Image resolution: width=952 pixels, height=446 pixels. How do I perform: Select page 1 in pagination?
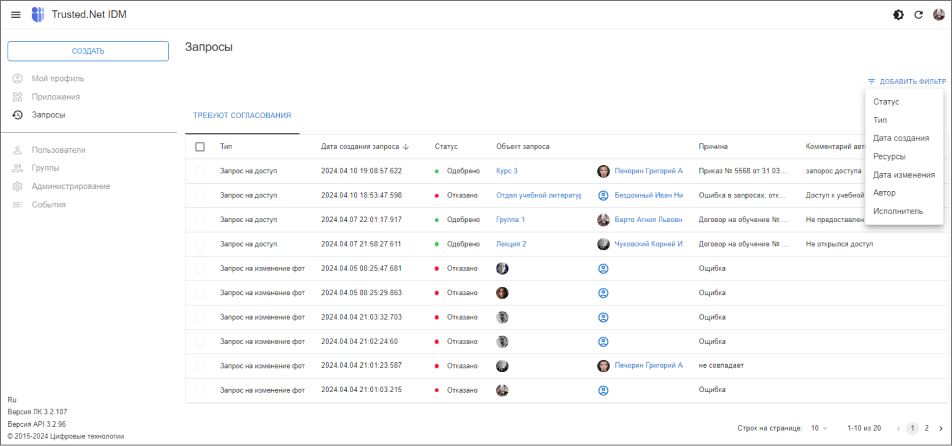point(912,428)
